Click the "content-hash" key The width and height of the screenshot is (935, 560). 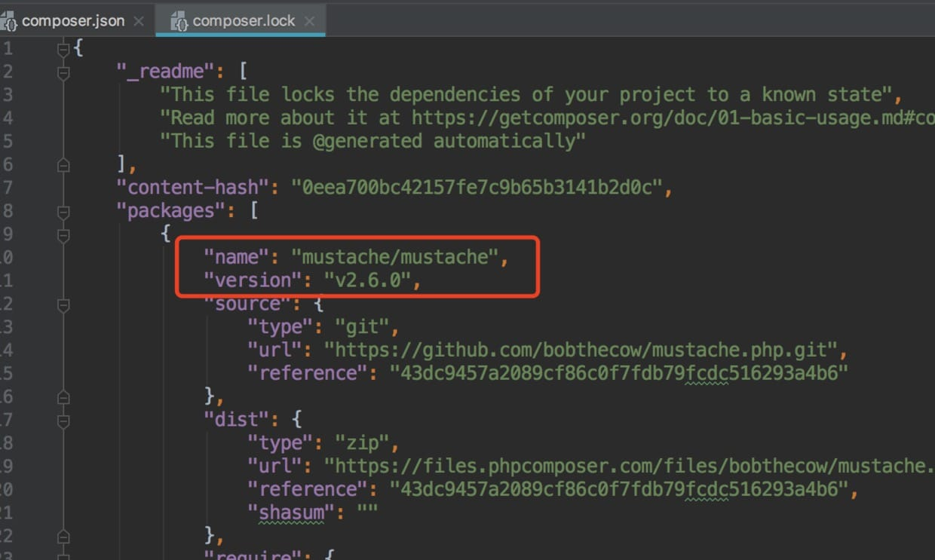pos(193,188)
